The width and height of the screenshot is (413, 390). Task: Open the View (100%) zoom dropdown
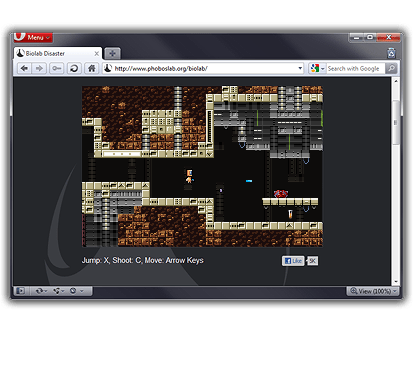373,291
